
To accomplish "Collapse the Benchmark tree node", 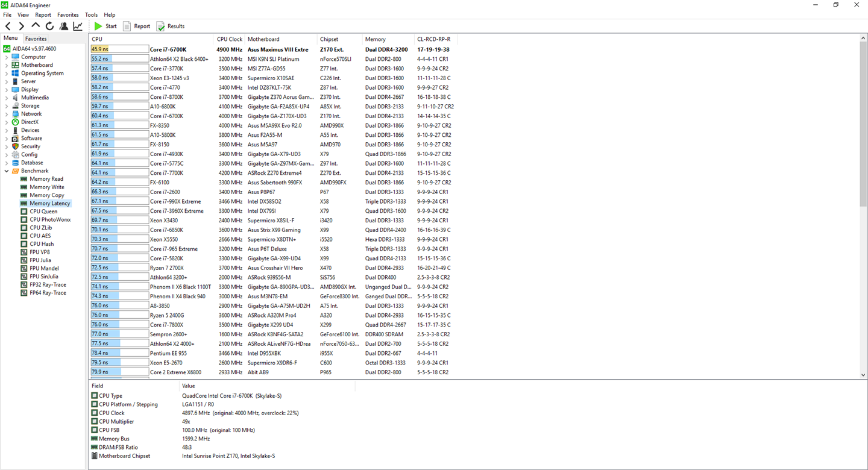I will 7,171.
